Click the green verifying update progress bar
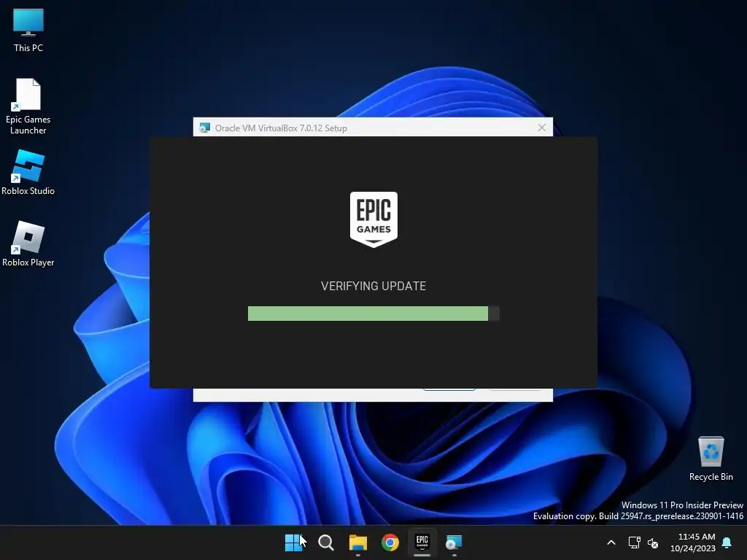Viewport: 747px width, 560px height. (373, 314)
